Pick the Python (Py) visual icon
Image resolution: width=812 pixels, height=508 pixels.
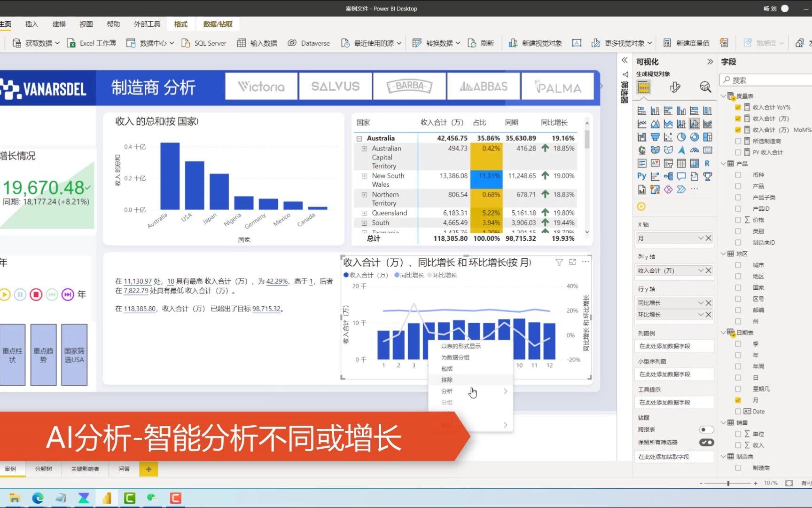pos(641,176)
